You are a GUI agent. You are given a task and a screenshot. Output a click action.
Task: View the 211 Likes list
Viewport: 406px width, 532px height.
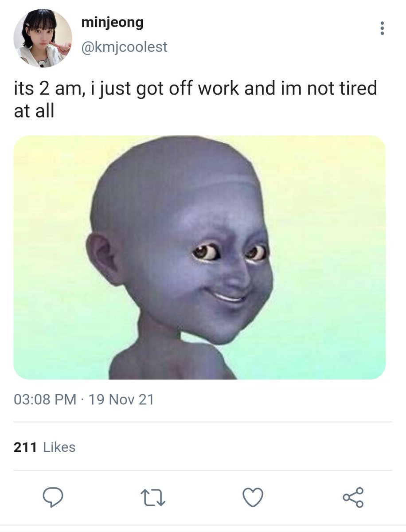[x=45, y=447]
